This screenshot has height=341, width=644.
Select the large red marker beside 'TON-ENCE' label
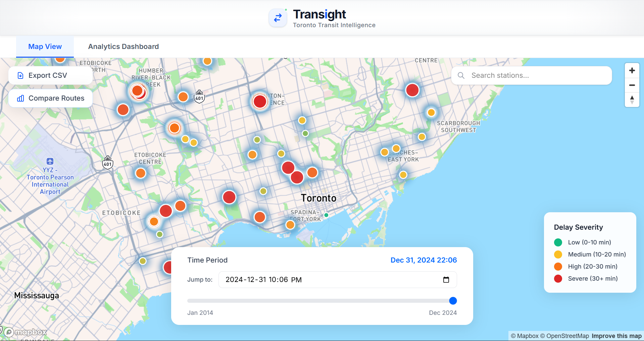click(x=260, y=101)
